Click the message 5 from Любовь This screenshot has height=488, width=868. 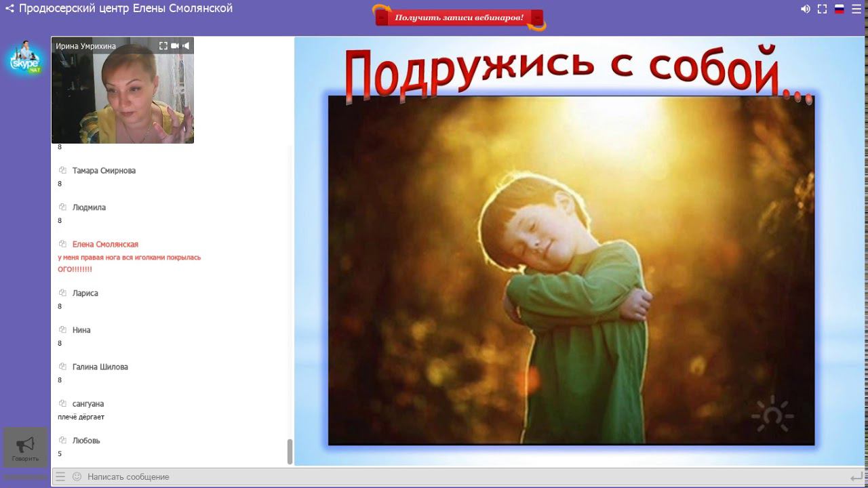(60, 454)
